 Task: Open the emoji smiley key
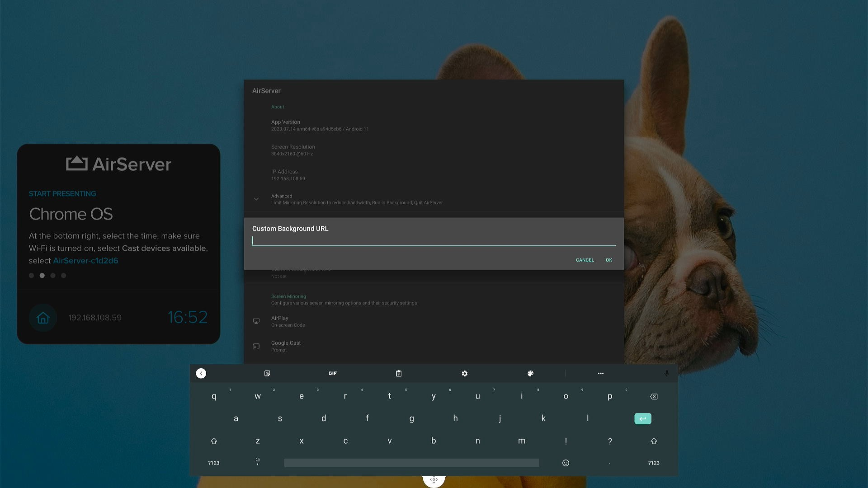point(566,463)
